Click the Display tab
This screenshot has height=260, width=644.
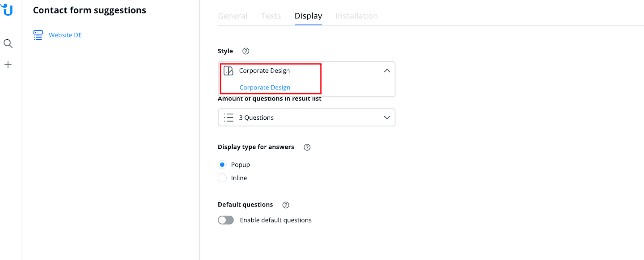coord(308,16)
